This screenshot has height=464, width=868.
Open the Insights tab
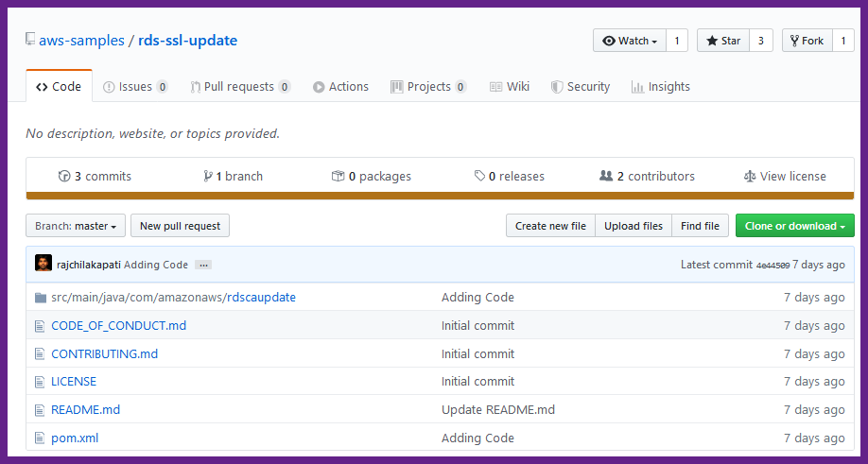660,87
